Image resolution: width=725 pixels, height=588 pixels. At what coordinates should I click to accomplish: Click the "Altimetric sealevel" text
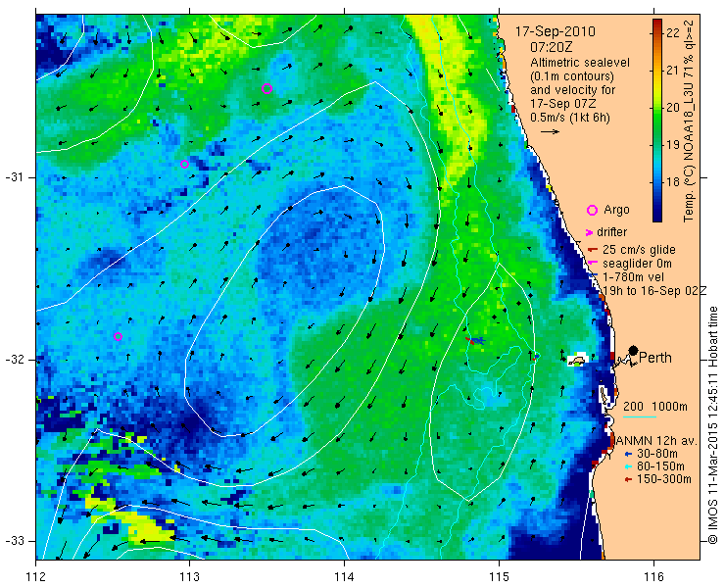[x=580, y=63]
